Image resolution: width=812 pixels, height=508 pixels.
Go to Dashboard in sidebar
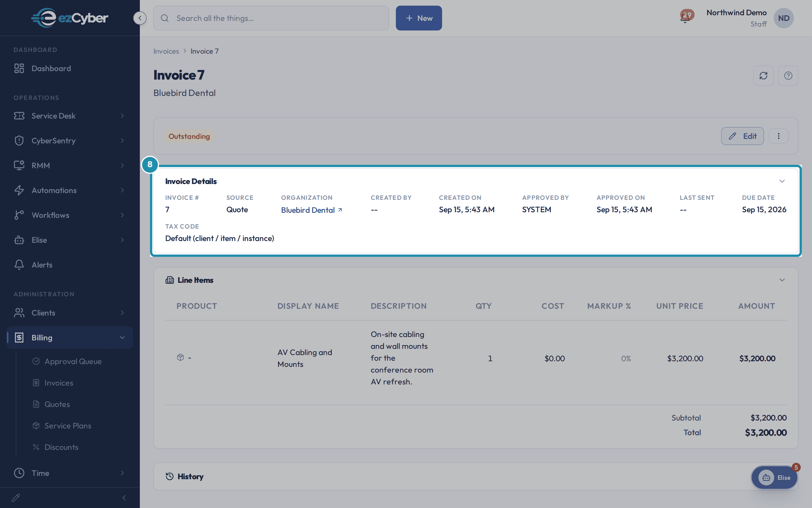pos(70,68)
